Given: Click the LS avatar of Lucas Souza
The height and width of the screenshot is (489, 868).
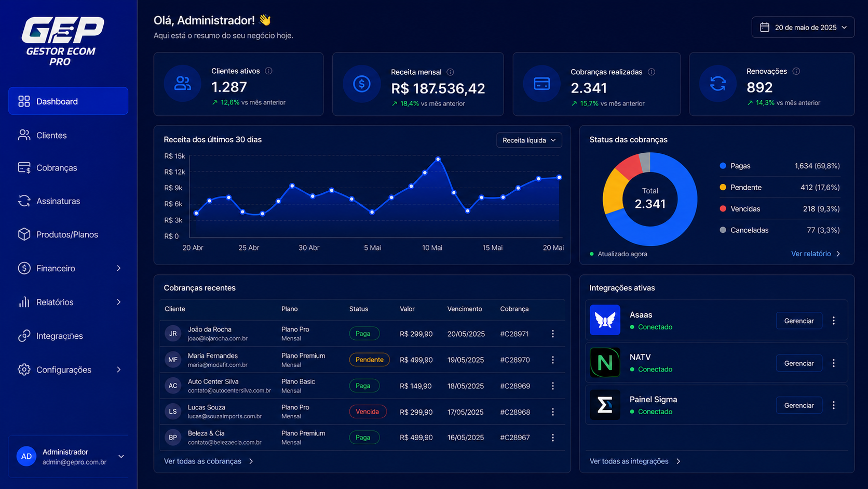Looking at the screenshot, I should (173, 411).
